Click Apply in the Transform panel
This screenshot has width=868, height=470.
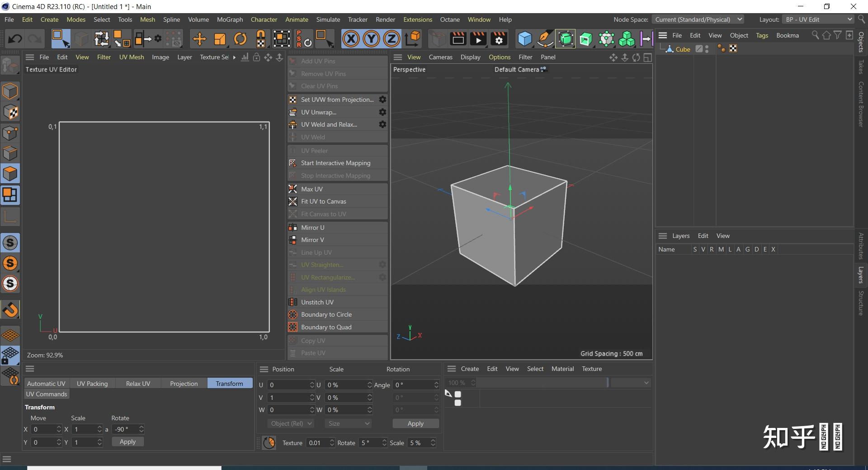pos(127,442)
